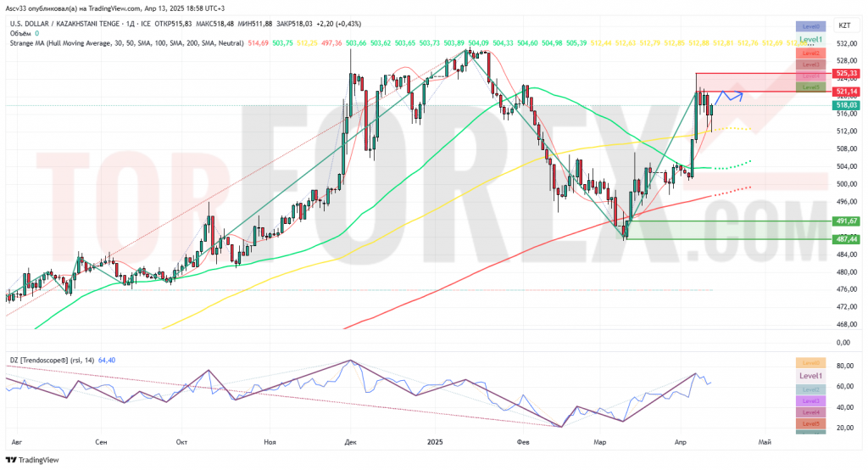This screenshot has height=470, width=868.
Task: Click the 525,33 red price label
Action: pos(846,73)
